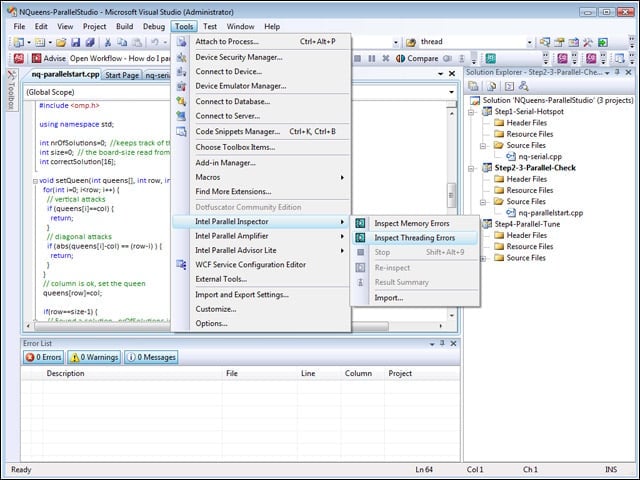Click the WCF Service Configuration Editor icon
This screenshot has width=640, height=480.
(x=181, y=264)
